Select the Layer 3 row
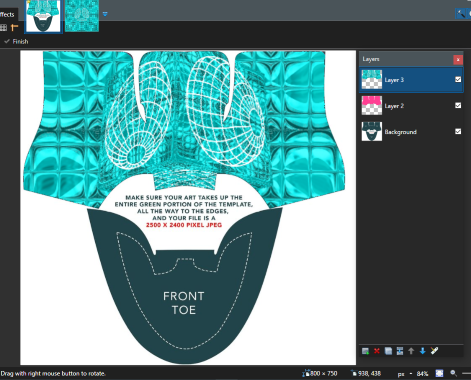The image size is (471, 380). [411, 80]
